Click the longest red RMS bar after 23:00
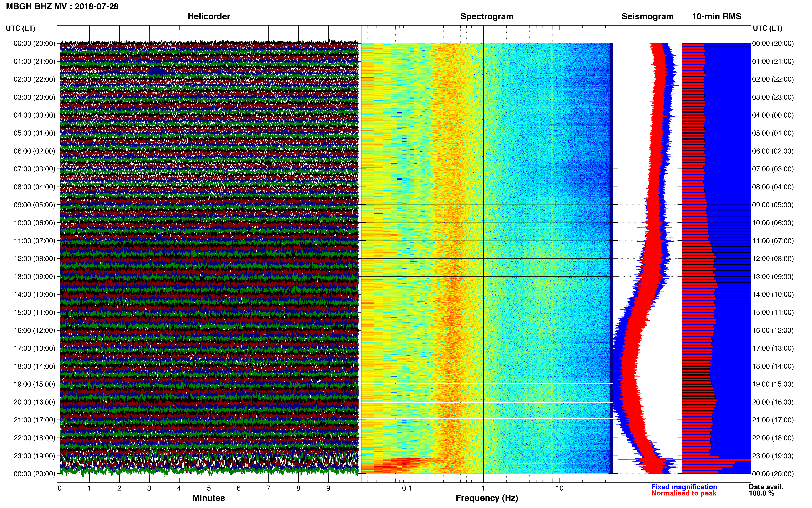812x508 pixels. coord(716,460)
